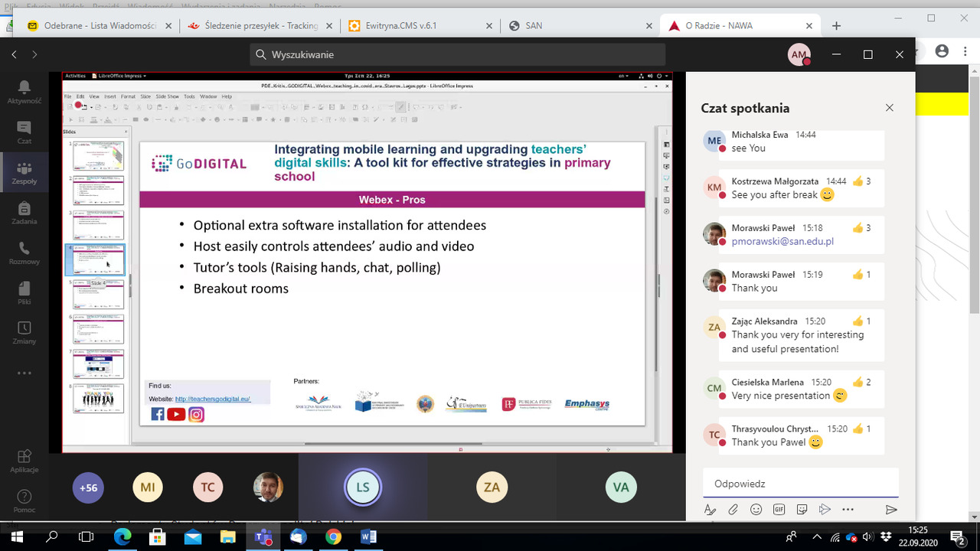This screenshot has width=980, height=551.
Task: Open Pomoc in the Teams sidebar
Action: tap(24, 501)
